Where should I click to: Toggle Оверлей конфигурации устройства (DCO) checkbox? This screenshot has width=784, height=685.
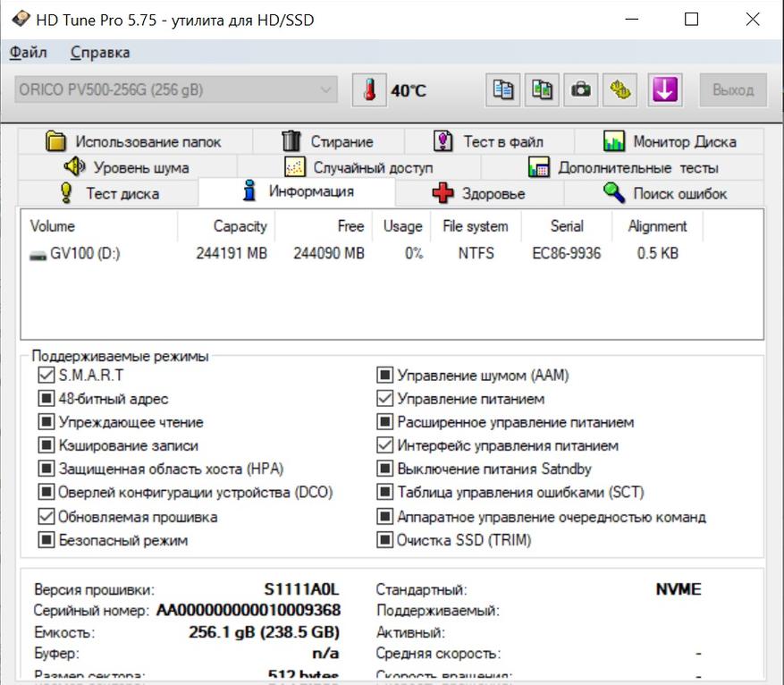coord(46,493)
